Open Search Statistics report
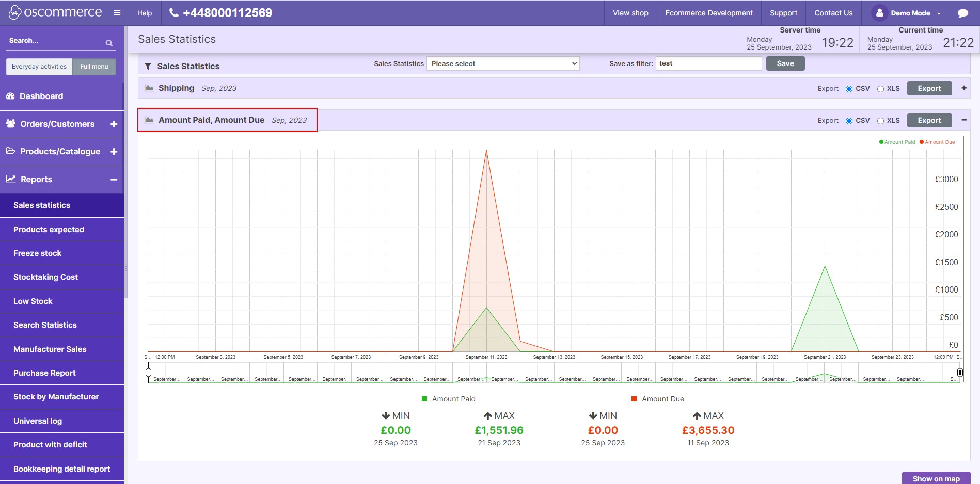 pyautogui.click(x=62, y=325)
